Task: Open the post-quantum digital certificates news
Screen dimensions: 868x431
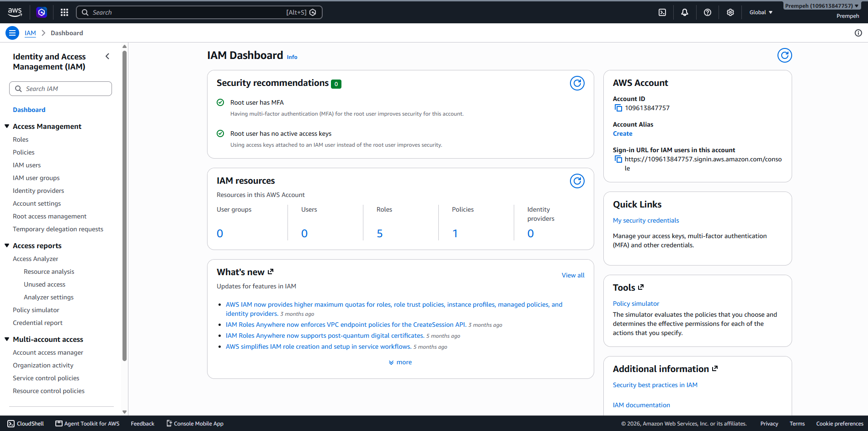Action: (x=325, y=335)
